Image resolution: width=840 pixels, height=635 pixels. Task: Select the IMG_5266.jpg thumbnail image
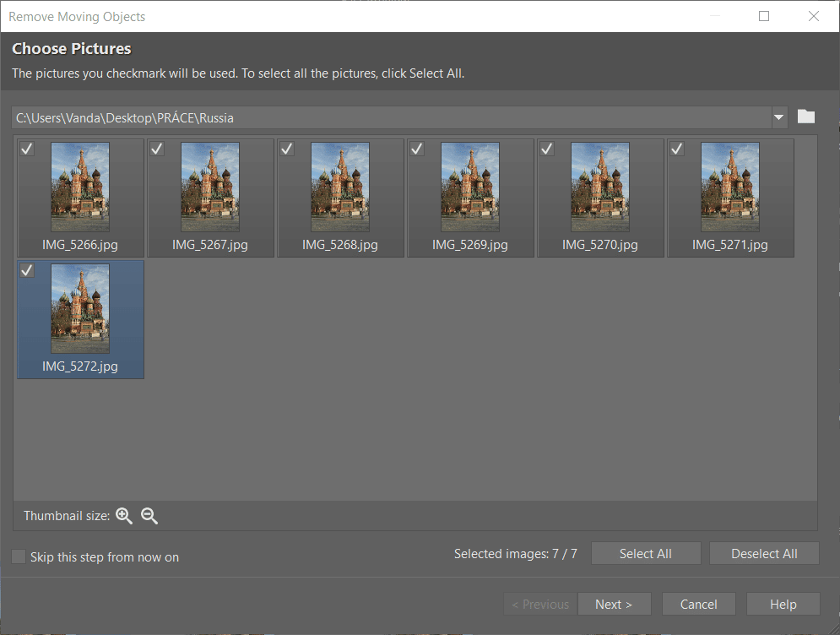pos(80,187)
